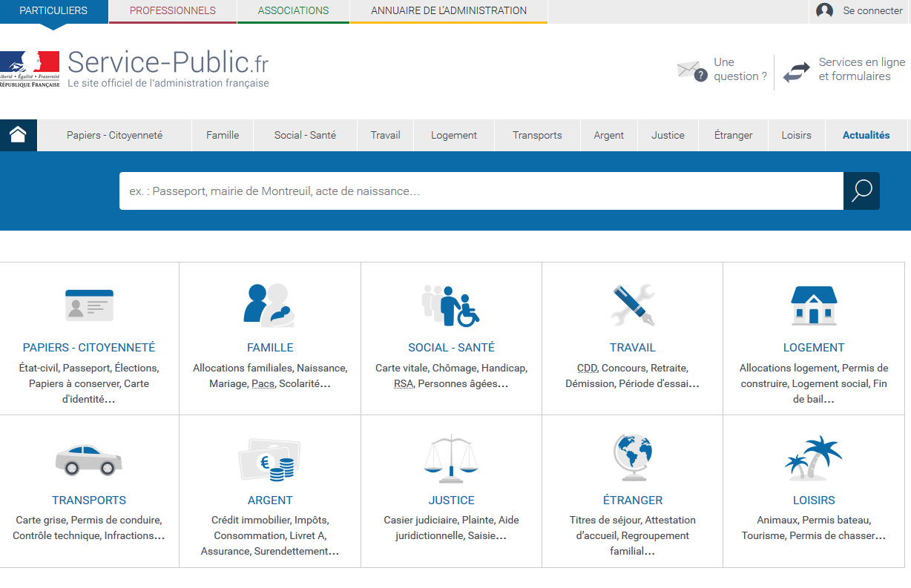Click the Se connecter link
This screenshot has height=588, width=911.
(x=872, y=11)
